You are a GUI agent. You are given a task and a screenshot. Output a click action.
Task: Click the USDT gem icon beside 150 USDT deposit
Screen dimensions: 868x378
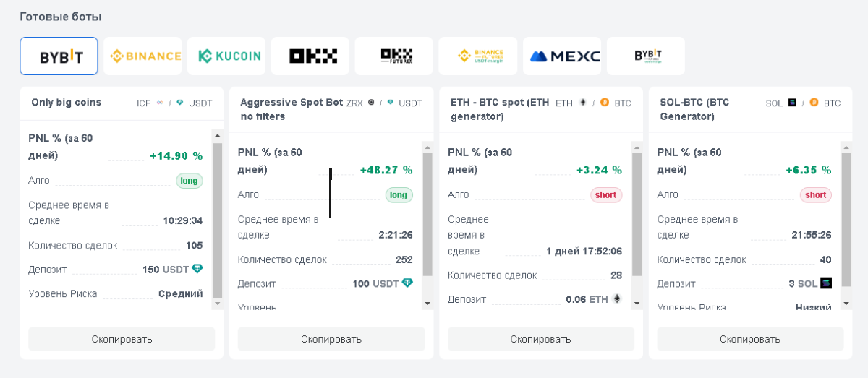click(197, 269)
